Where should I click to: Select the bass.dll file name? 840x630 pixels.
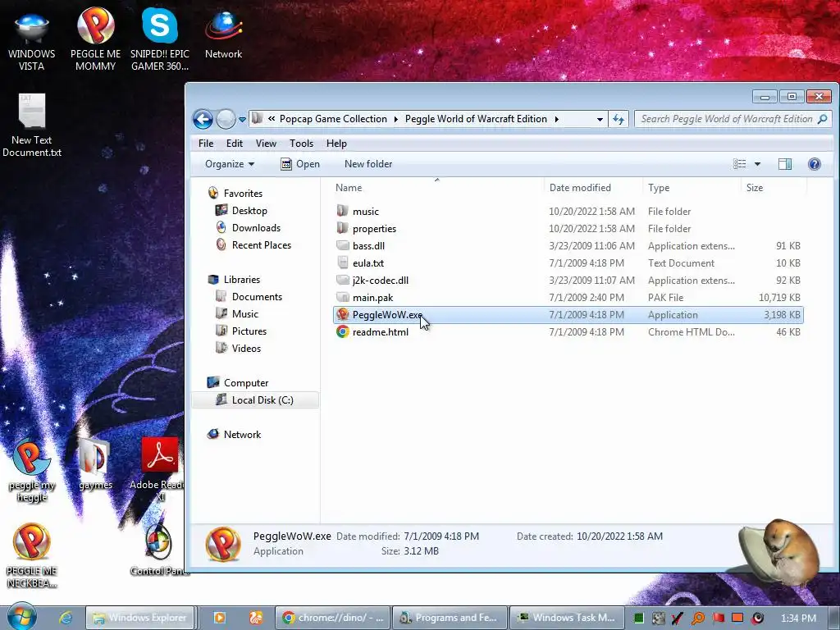coord(368,246)
